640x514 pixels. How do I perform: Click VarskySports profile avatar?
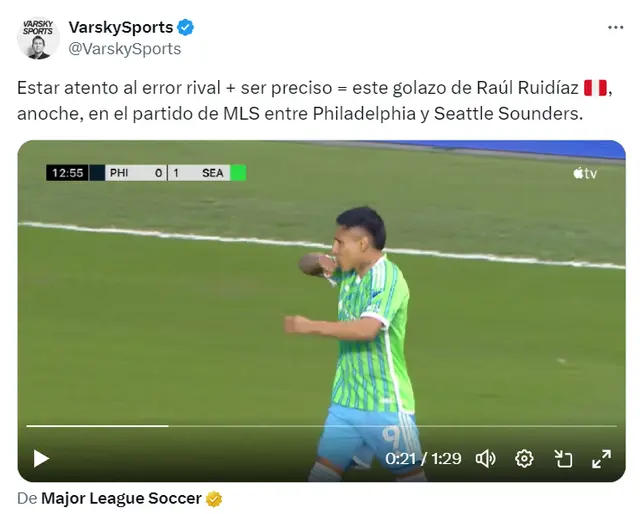38,38
